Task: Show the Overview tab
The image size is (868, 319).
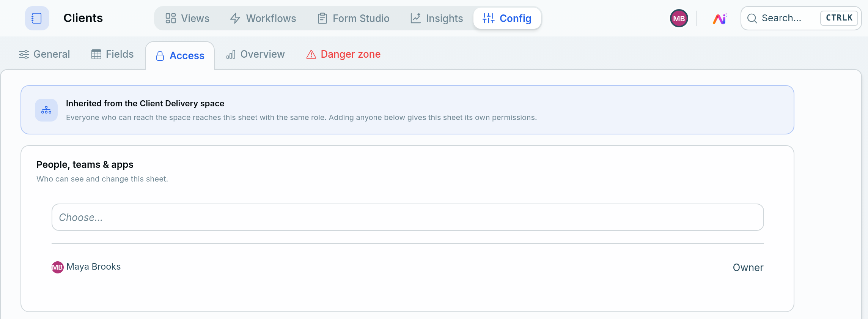Action: point(255,54)
